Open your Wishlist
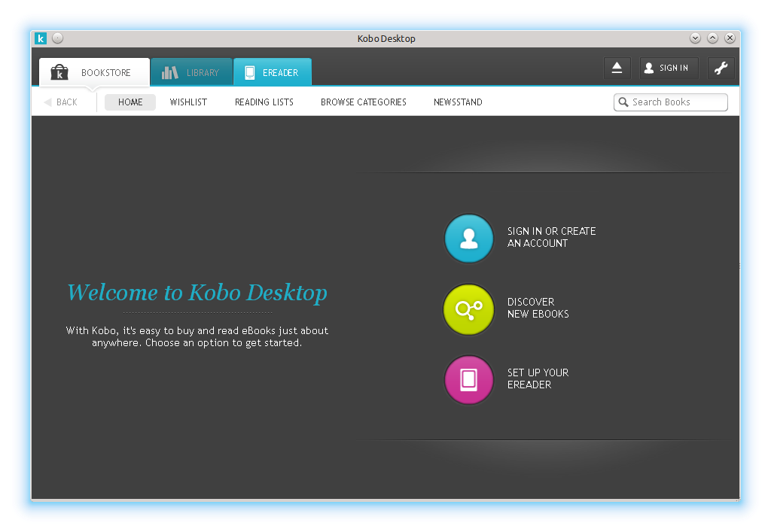771x532 pixels. point(187,102)
